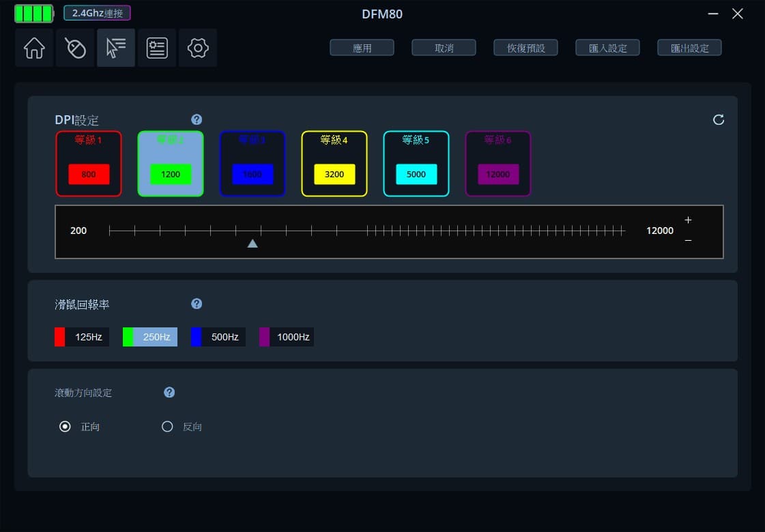Select 正向 scroll direction radio

point(65,427)
